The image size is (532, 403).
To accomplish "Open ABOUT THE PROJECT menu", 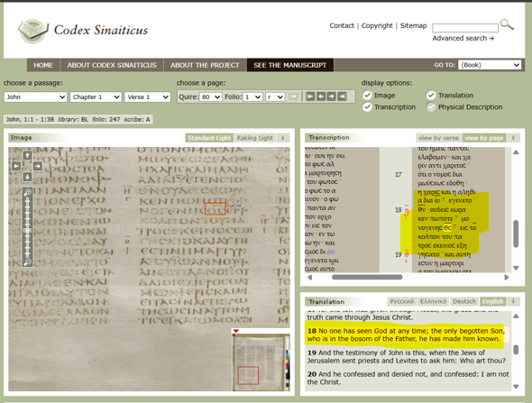I will pos(205,65).
